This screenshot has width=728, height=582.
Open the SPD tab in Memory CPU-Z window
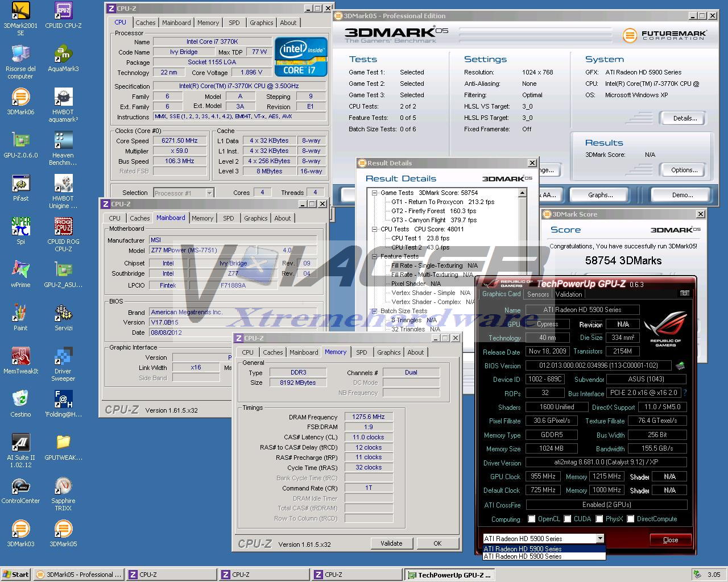[361, 352]
